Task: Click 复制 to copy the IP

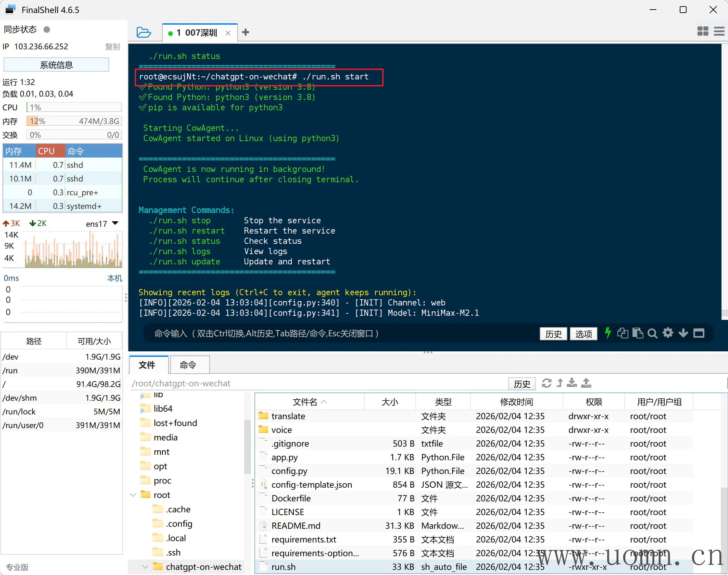Action: (x=112, y=47)
